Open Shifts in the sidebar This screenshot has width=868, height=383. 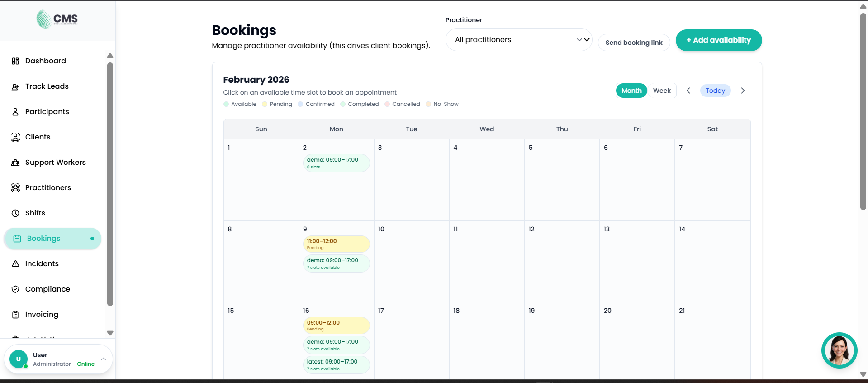pyautogui.click(x=52, y=213)
